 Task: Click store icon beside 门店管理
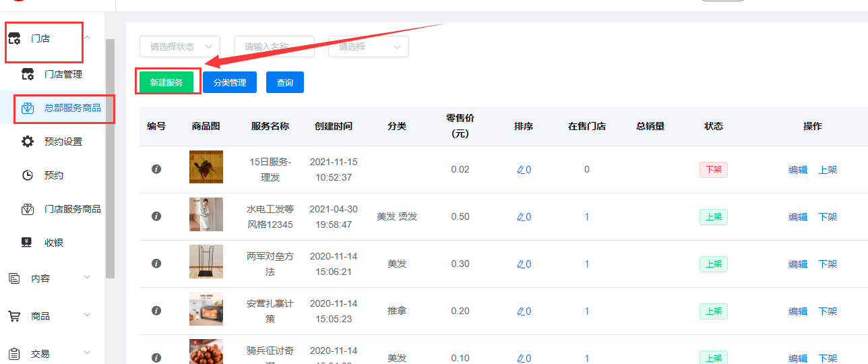(28, 74)
